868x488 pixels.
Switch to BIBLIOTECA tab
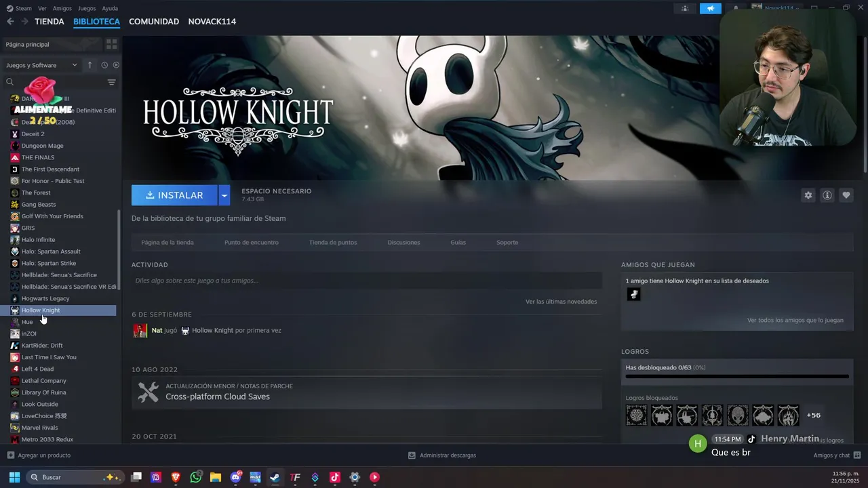[x=96, y=22]
